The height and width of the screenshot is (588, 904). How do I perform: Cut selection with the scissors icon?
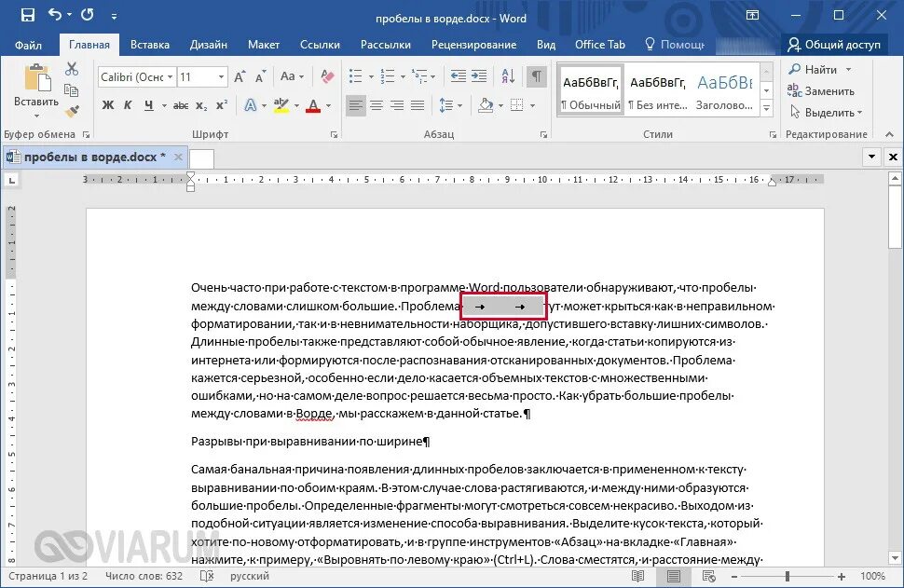coord(72,69)
